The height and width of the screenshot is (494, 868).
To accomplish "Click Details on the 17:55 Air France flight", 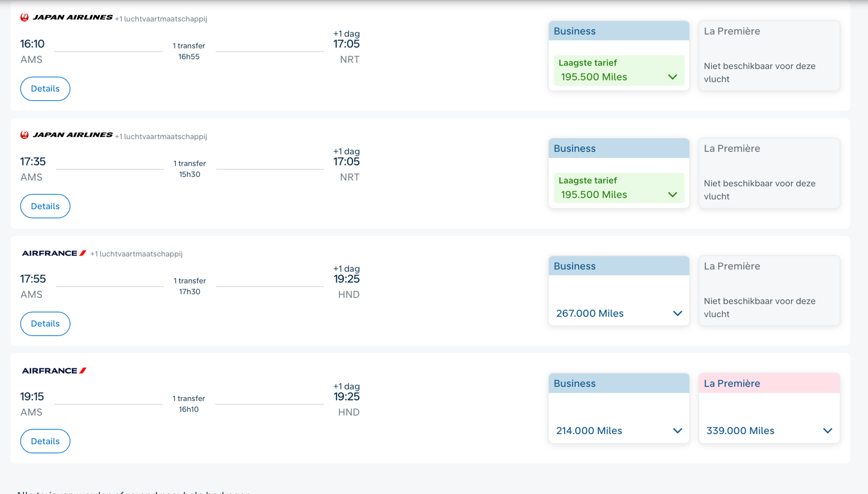I will tap(45, 324).
